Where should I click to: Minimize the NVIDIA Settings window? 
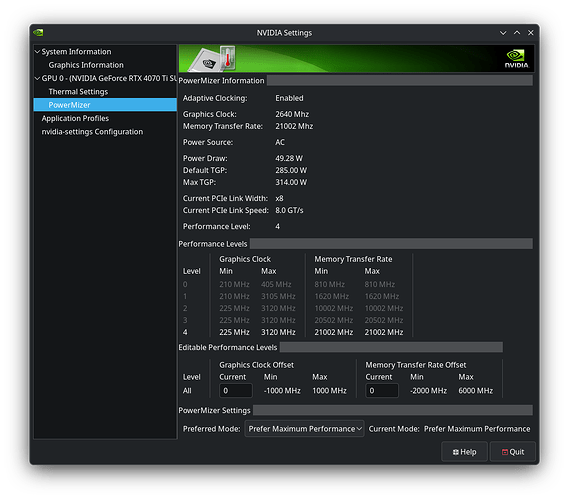pyautogui.click(x=503, y=33)
